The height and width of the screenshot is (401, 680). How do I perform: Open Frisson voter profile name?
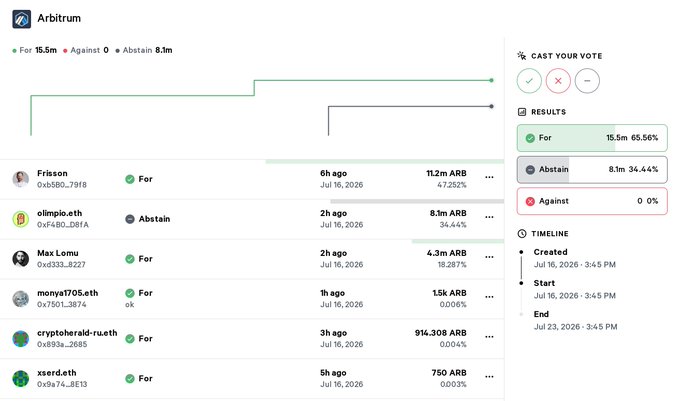[x=52, y=173]
